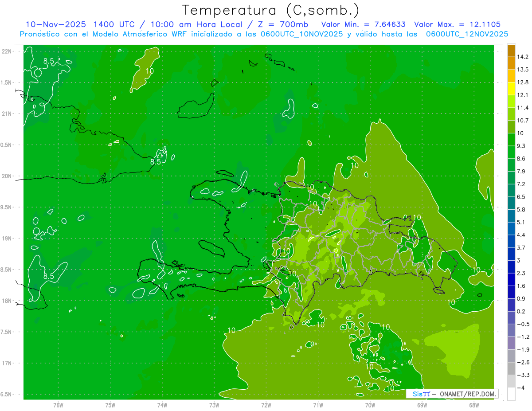The image size is (532, 411).
Task: Click the latitude axis label "17N"
Action: point(7,364)
